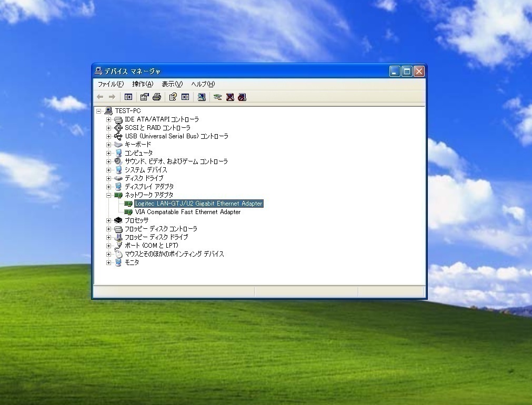
Task: Open Properties via the toolbar icon
Action: tap(144, 97)
